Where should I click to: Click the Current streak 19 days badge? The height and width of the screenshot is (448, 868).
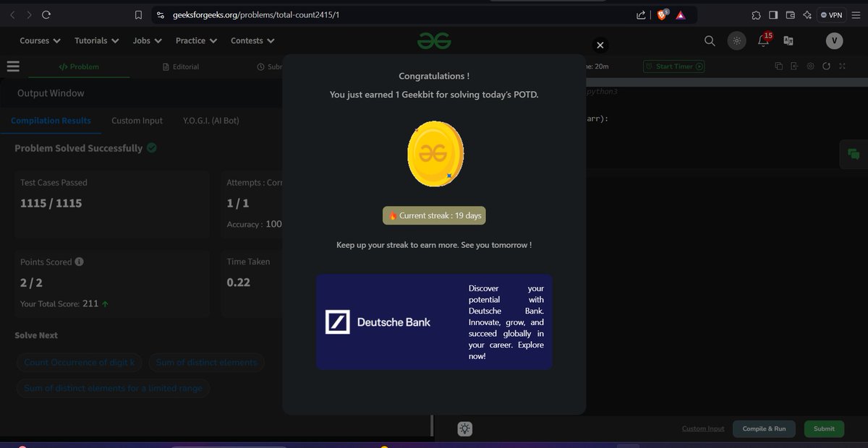point(434,215)
